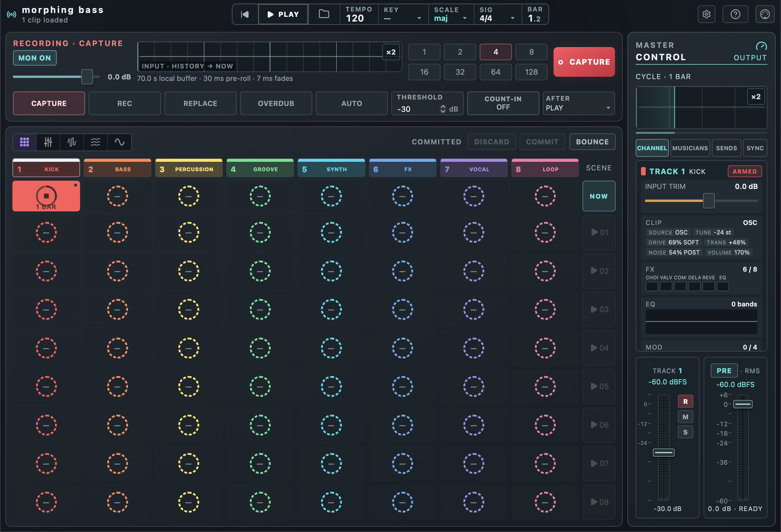781x532 pixels.
Task: Click the master control gauge icon
Action: tap(761, 46)
